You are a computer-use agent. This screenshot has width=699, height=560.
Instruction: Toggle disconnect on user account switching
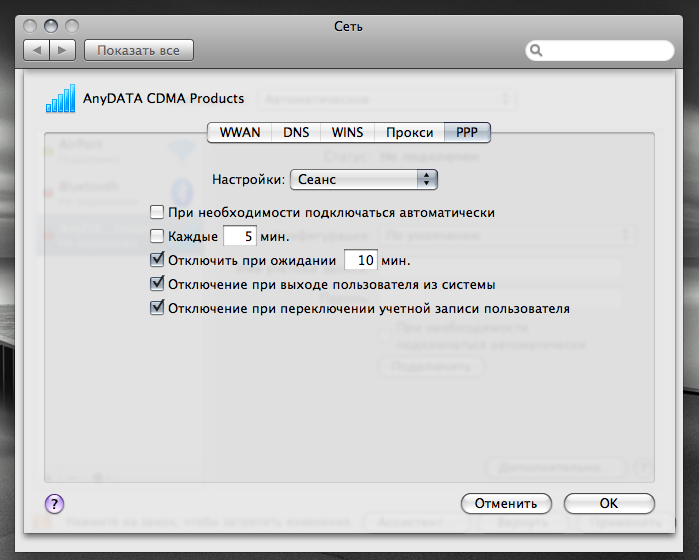156,308
